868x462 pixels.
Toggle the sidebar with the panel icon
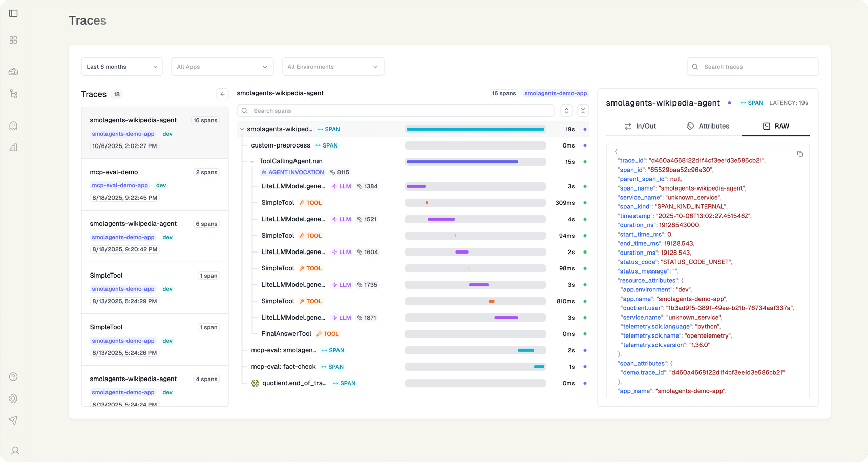[13, 13]
